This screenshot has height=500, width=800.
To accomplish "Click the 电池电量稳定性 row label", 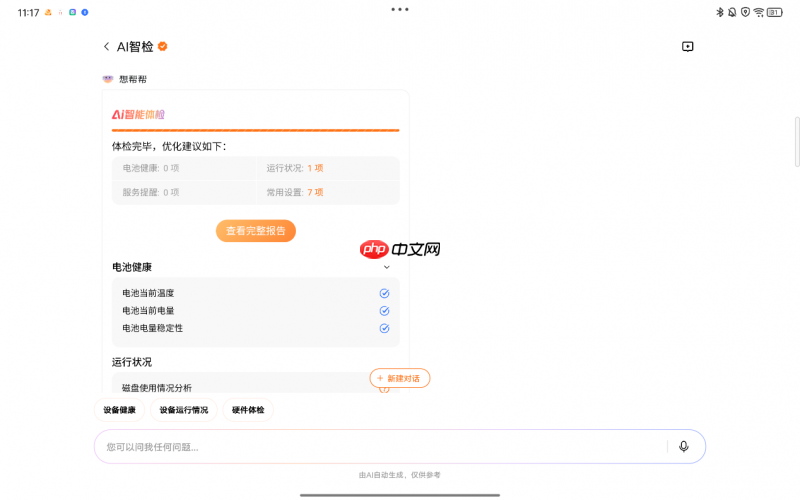I will [x=153, y=328].
